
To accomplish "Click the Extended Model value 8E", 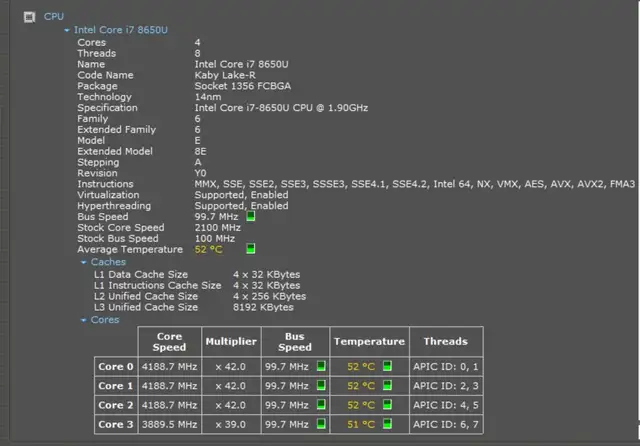I will click(200, 151).
